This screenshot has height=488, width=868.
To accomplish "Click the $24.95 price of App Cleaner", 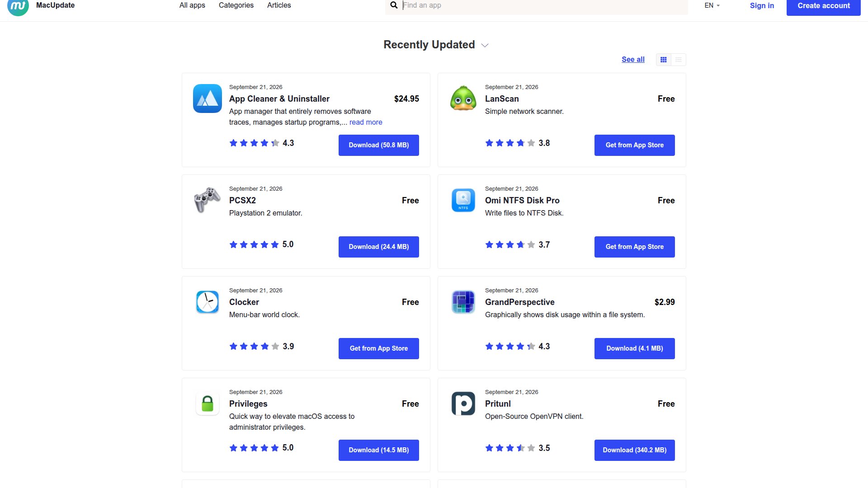I will coord(406,99).
